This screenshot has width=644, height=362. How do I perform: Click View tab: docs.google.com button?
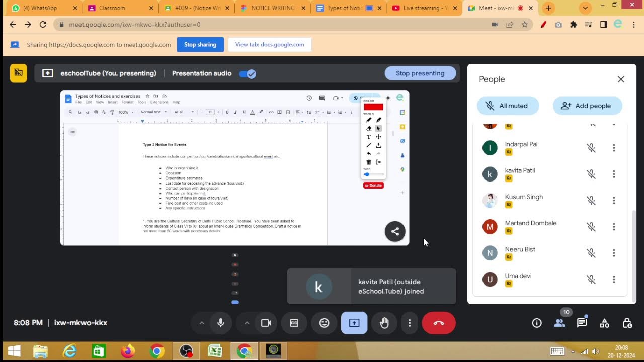coord(270,45)
